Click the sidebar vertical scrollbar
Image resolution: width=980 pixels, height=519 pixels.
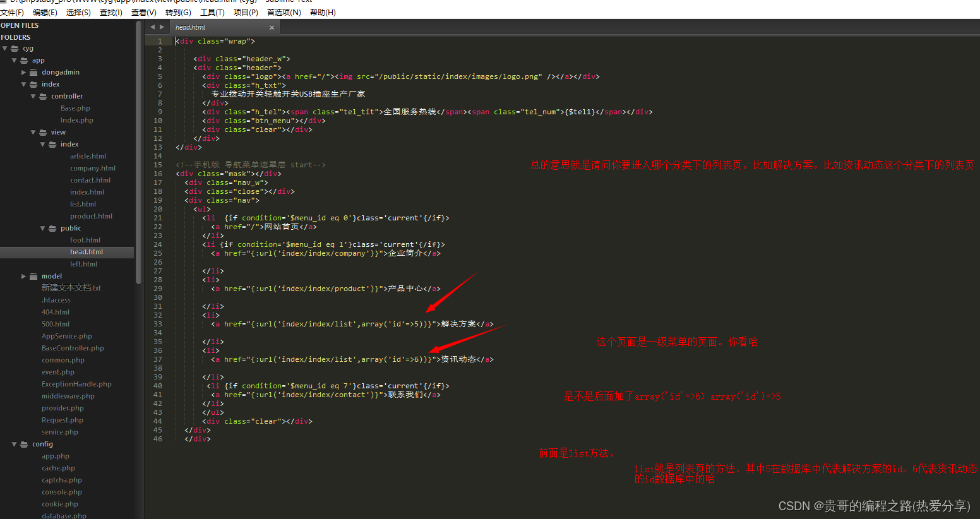(x=139, y=152)
